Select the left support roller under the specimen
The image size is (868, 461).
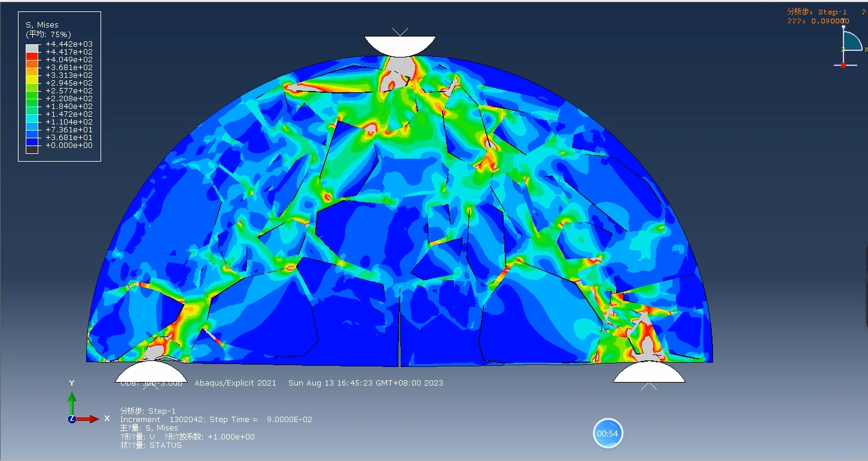pos(151,372)
